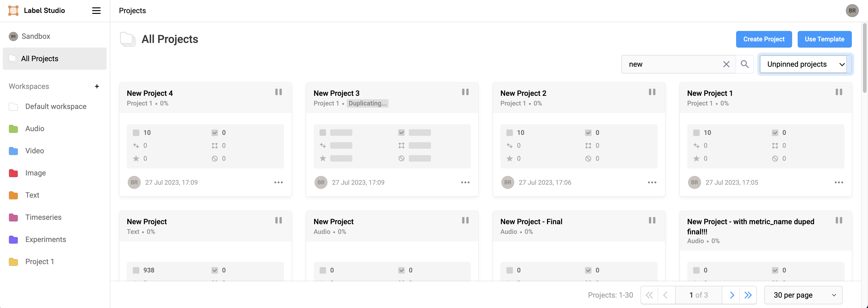
Task: Add a new workspace with the plus icon
Action: pyautogui.click(x=97, y=86)
